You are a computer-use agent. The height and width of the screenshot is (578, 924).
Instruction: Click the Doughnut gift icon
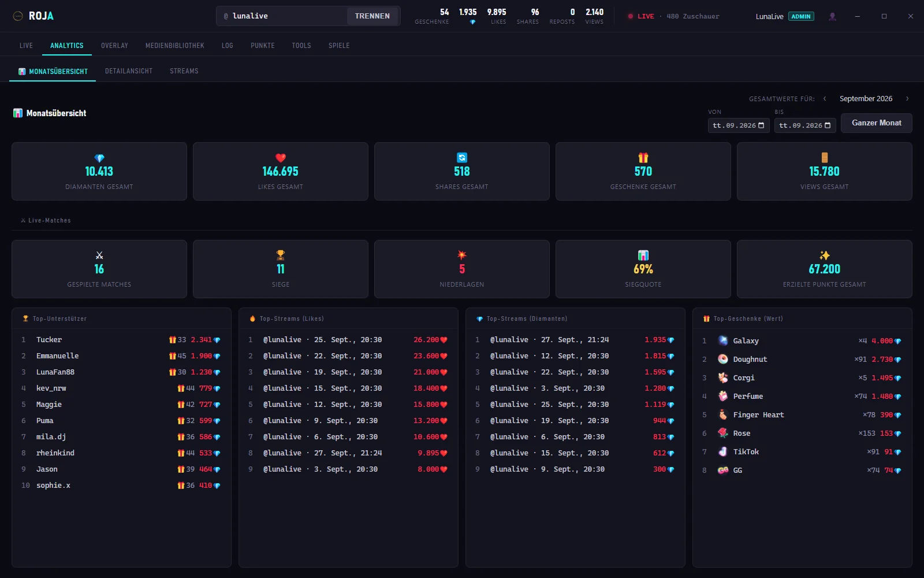pos(723,359)
